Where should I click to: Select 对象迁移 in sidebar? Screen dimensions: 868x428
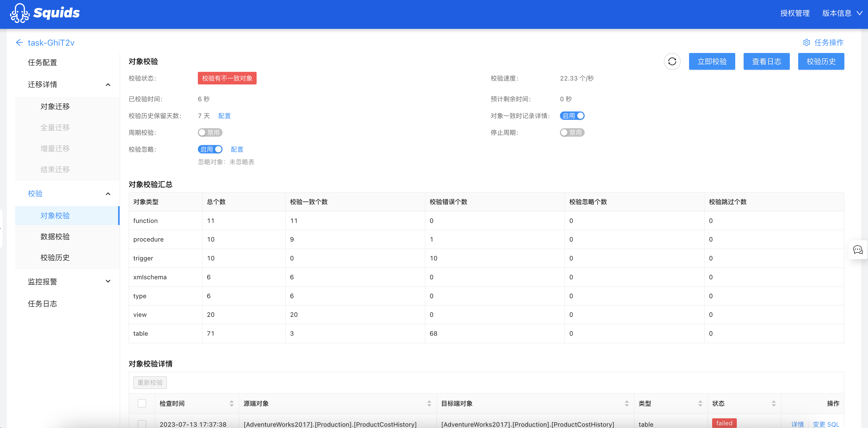coord(55,106)
